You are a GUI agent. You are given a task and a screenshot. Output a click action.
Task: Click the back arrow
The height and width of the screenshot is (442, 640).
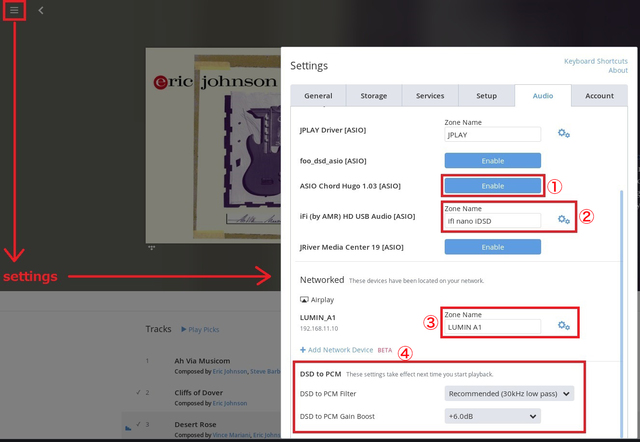[41, 10]
